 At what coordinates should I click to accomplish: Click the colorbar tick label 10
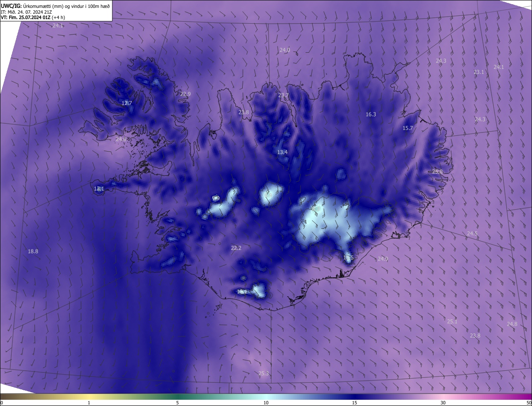(266, 403)
